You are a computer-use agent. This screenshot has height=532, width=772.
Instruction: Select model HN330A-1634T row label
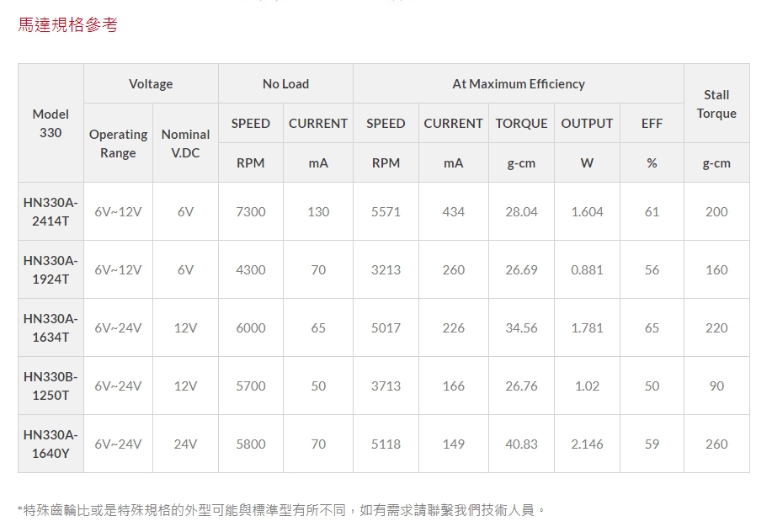[x=51, y=328]
